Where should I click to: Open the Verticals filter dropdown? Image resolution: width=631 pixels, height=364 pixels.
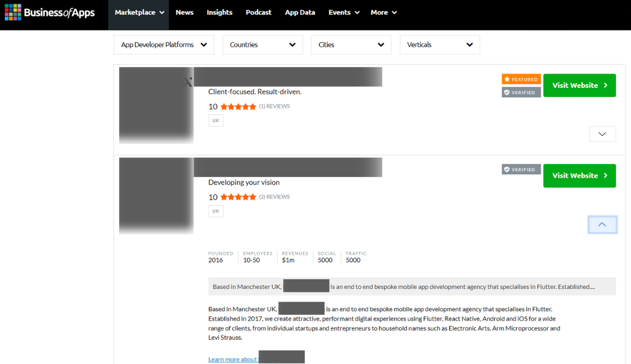[x=440, y=45]
